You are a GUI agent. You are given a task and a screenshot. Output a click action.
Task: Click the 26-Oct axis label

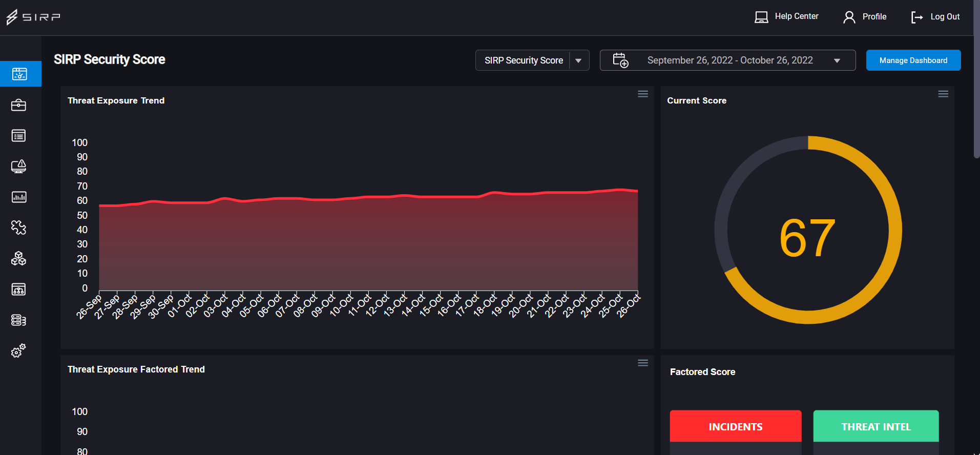click(629, 305)
